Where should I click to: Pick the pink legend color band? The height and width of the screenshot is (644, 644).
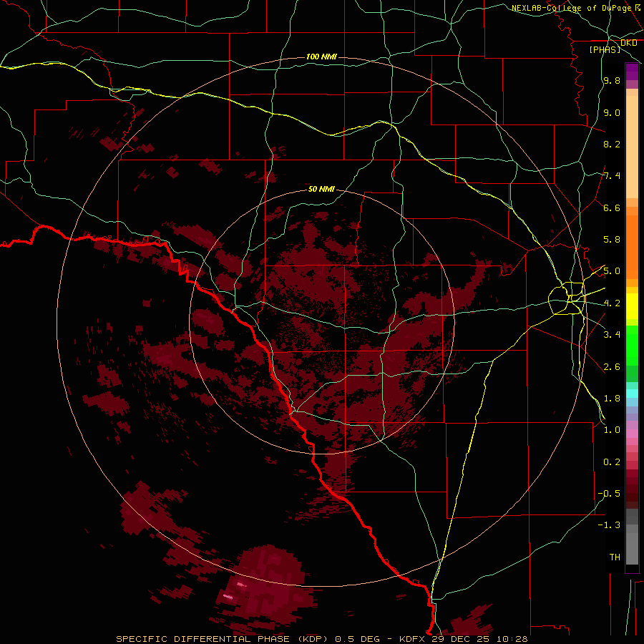(x=632, y=434)
